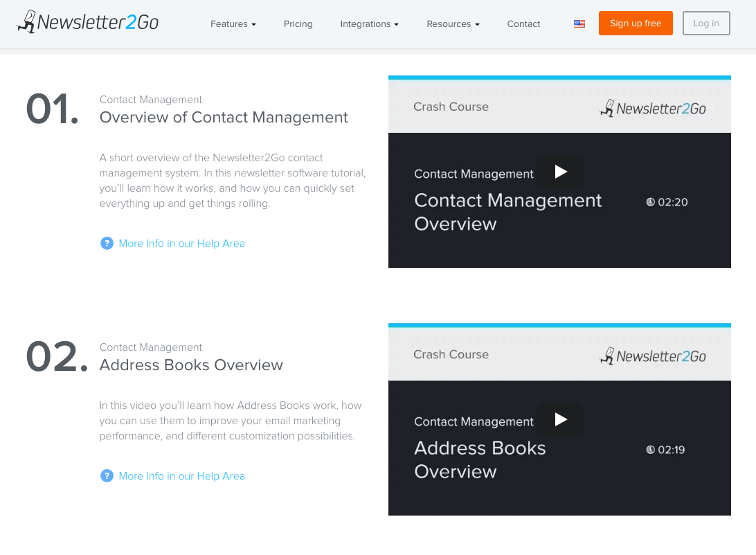Screen dimensions: 756x555
Task: Click 'Address Books Overview' title in second video
Action: [x=480, y=460]
